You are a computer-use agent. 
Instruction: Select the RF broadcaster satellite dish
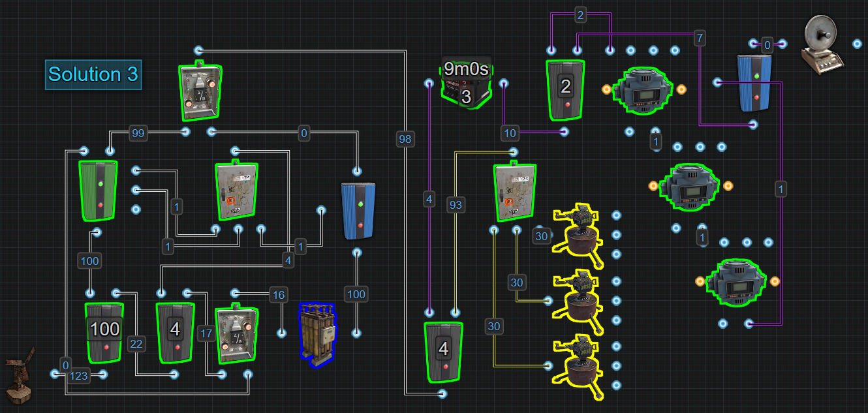pyautogui.click(x=822, y=44)
